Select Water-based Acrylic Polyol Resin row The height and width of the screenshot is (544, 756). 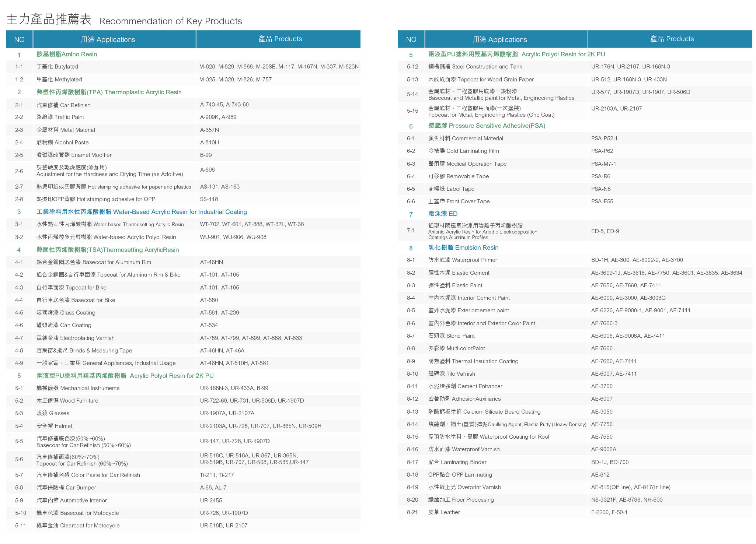106,237
